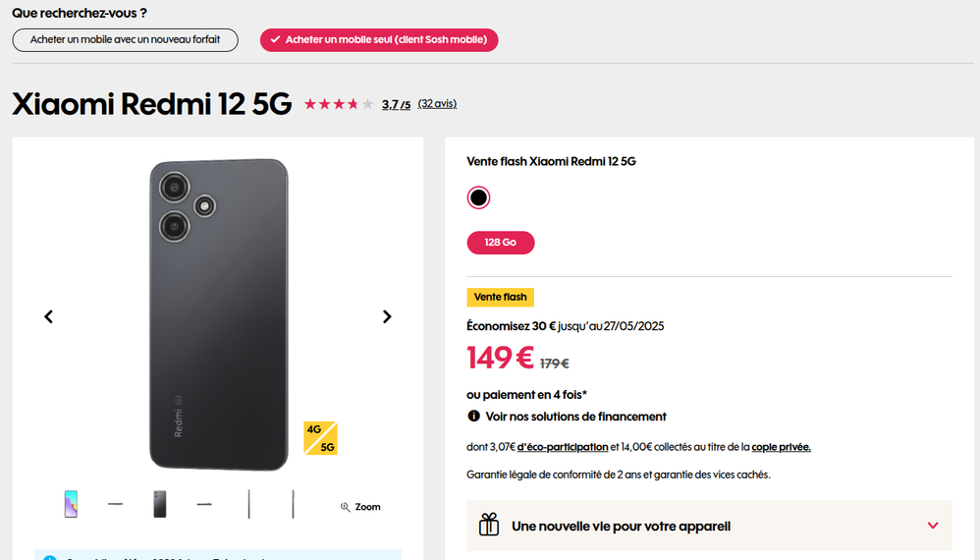Viewport: 980px width, 560px height.
Task: Select 'Acheter un mobile seul' option
Action: [x=379, y=40]
